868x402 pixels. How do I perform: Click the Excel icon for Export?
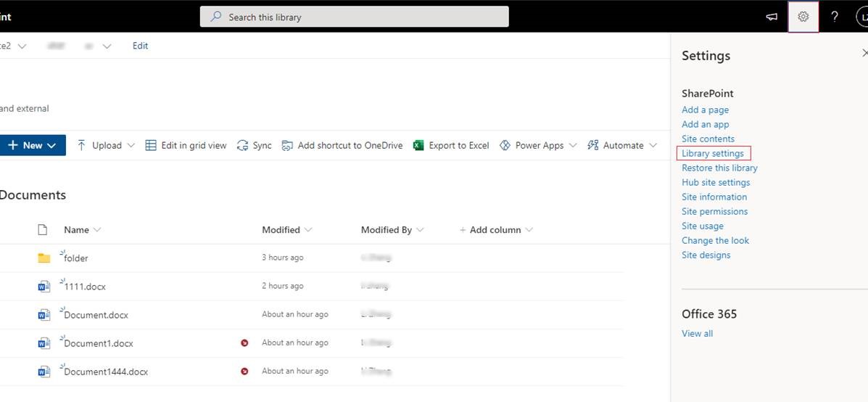pyautogui.click(x=418, y=146)
